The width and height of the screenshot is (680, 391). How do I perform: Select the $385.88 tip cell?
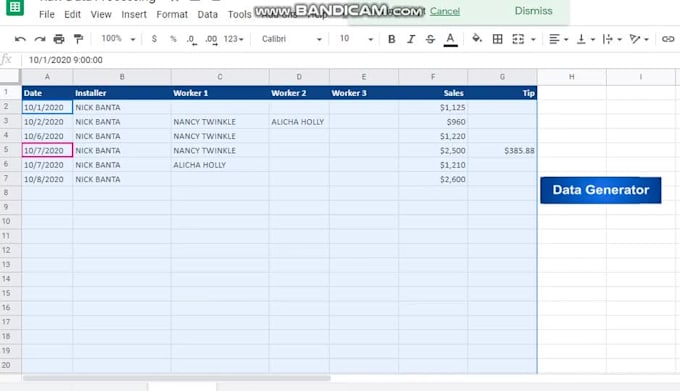click(x=502, y=150)
